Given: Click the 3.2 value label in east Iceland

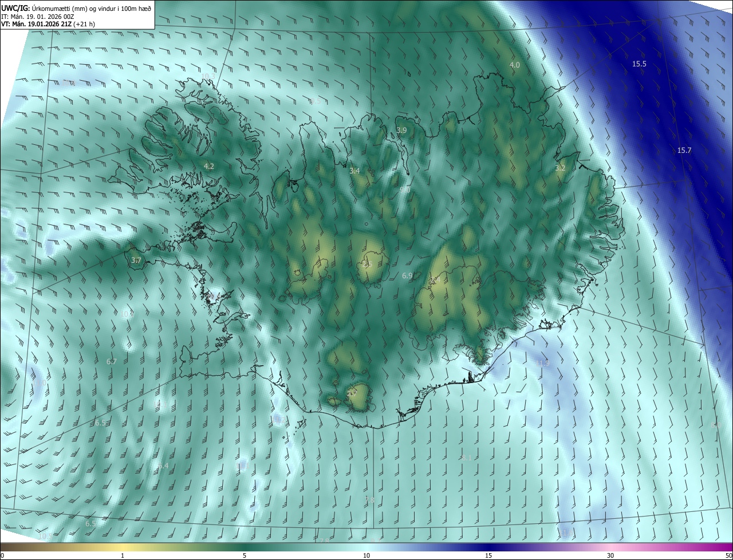Looking at the screenshot, I should (560, 168).
